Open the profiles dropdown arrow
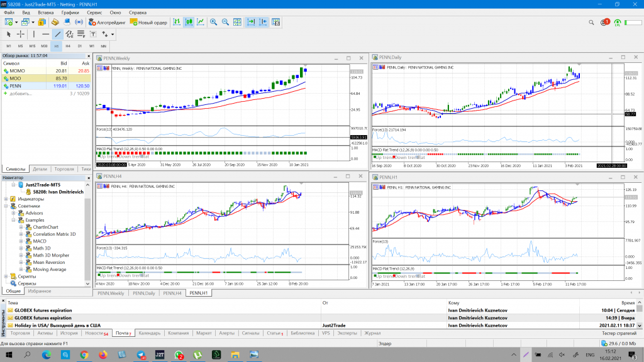This screenshot has width=644, height=362. [33, 23]
